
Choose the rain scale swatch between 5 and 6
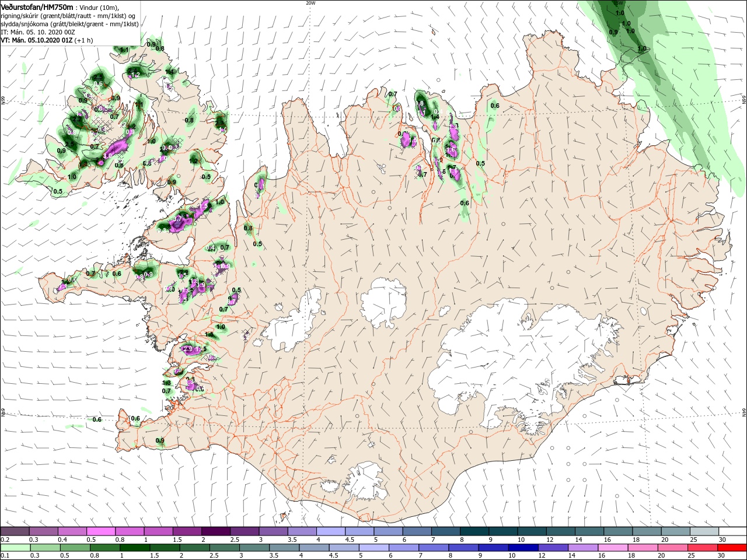pyautogui.click(x=373, y=548)
